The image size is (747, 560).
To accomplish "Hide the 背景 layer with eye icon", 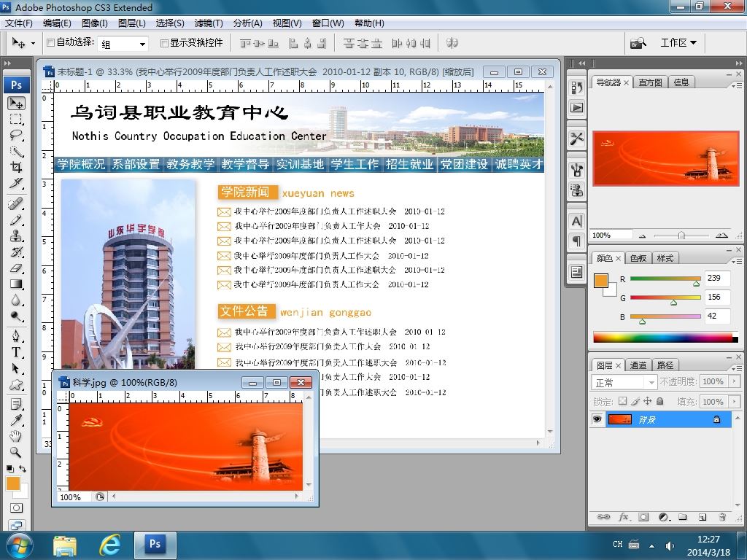I will (597, 419).
